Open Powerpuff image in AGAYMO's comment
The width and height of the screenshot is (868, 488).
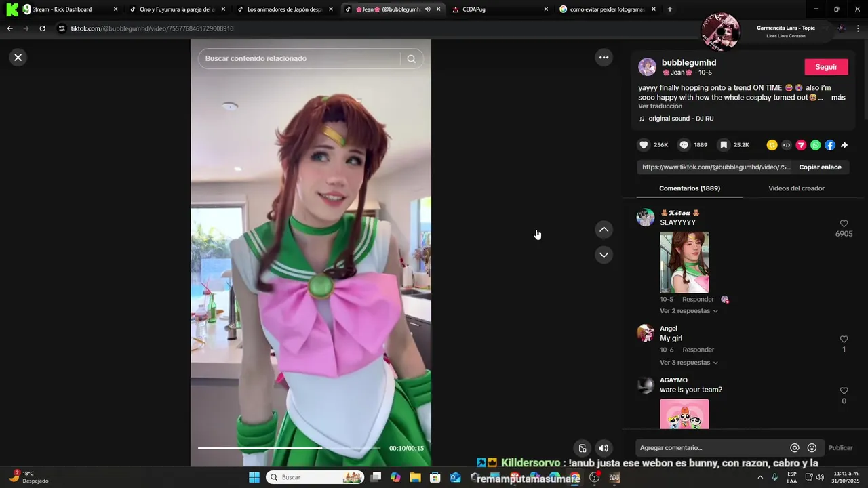point(684,413)
